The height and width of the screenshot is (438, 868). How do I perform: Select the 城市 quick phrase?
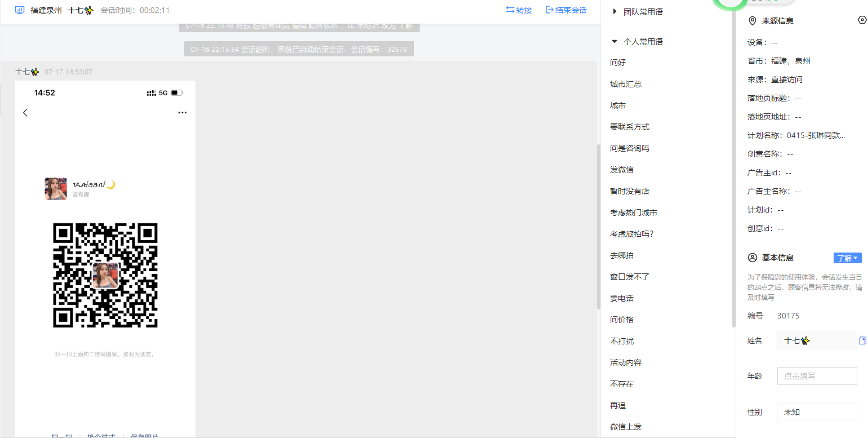pyautogui.click(x=618, y=105)
